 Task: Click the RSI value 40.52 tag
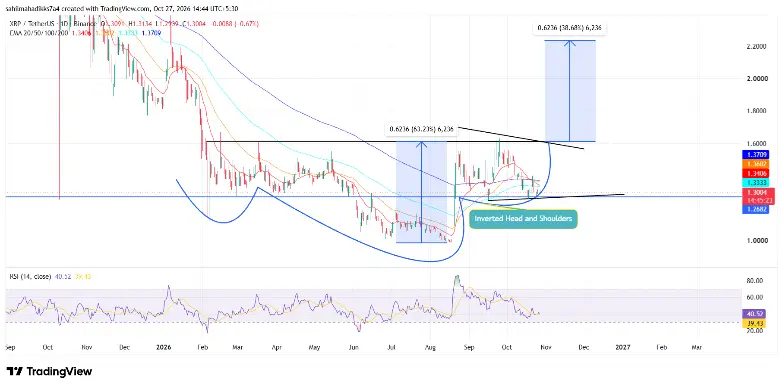[x=753, y=314]
